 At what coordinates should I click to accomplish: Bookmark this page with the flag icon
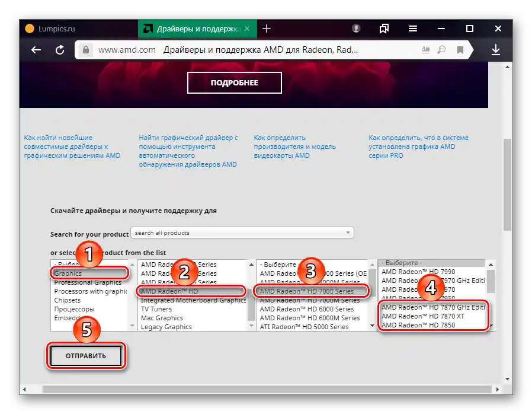pyautogui.click(x=460, y=50)
